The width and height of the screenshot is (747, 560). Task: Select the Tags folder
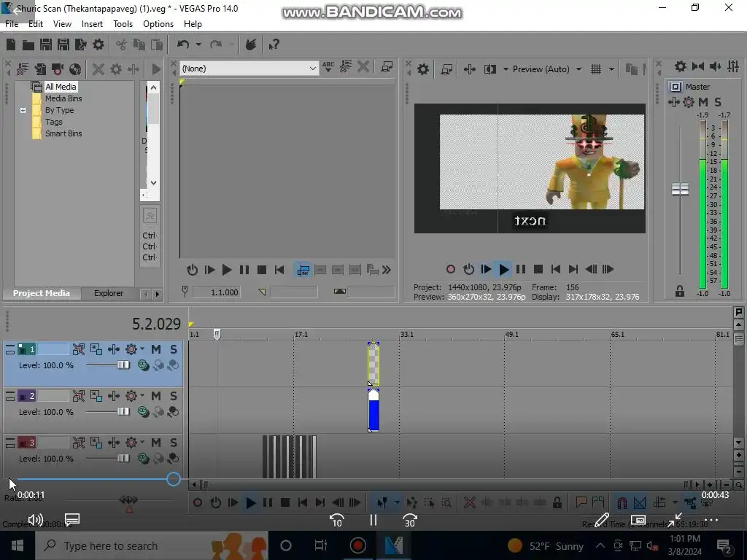(x=54, y=122)
